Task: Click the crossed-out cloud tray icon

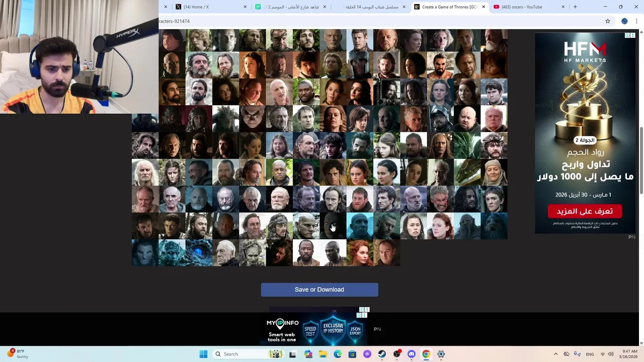Action: tap(567, 354)
